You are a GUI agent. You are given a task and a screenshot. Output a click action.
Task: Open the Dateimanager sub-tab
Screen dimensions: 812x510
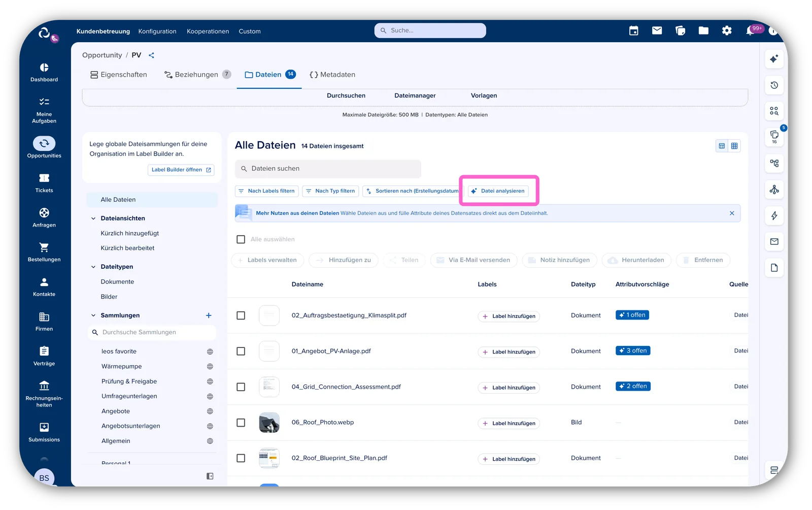click(x=415, y=95)
